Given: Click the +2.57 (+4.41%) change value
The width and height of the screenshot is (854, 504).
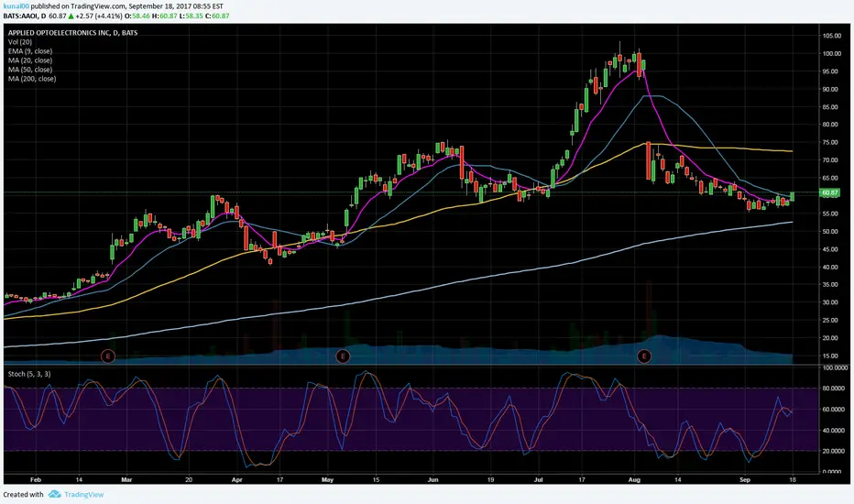Looking at the screenshot, I should click(99, 16).
